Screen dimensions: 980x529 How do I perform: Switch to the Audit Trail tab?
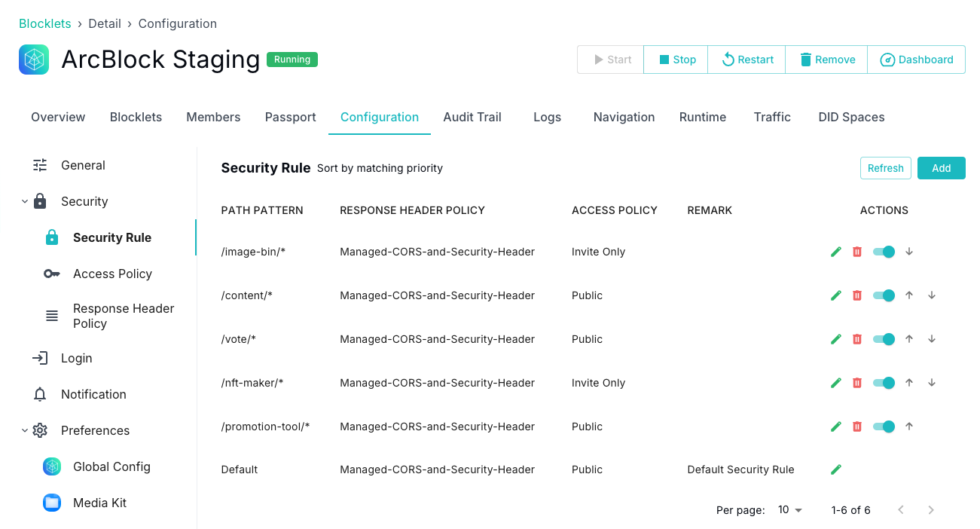472,117
